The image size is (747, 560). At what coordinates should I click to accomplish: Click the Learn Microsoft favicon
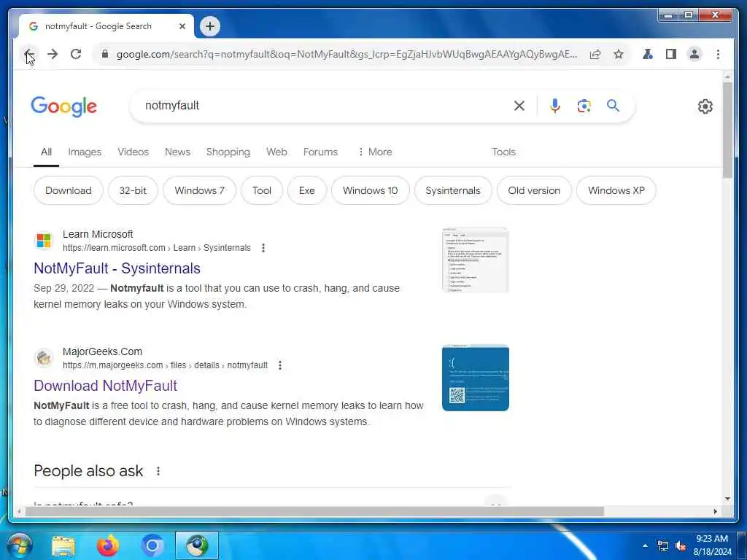(x=44, y=241)
